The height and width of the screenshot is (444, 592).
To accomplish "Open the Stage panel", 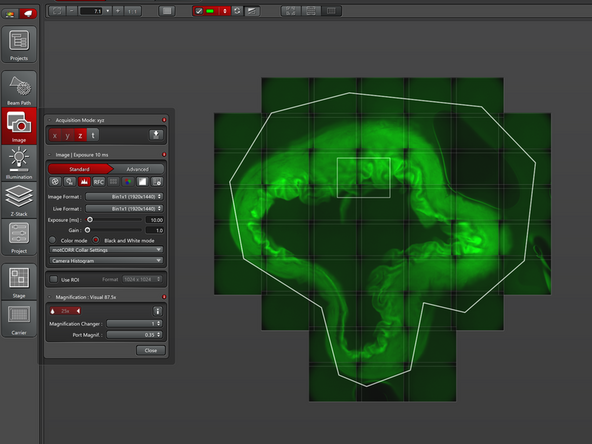I will (x=19, y=282).
